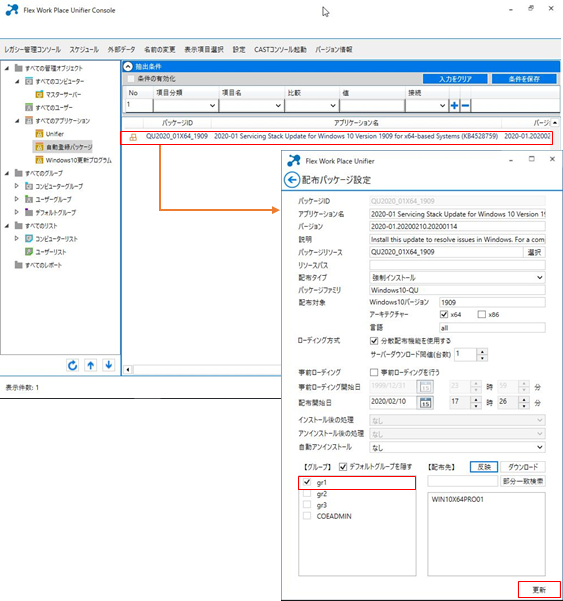The height and width of the screenshot is (601, 563).
Task: Click 反映 button
Action: pos(484,467)
